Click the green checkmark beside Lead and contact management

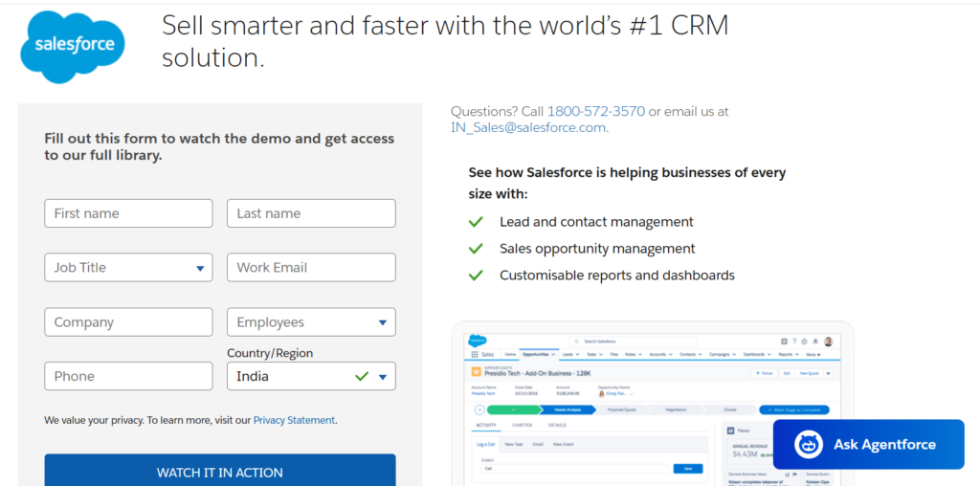click(x=477, y=222)
